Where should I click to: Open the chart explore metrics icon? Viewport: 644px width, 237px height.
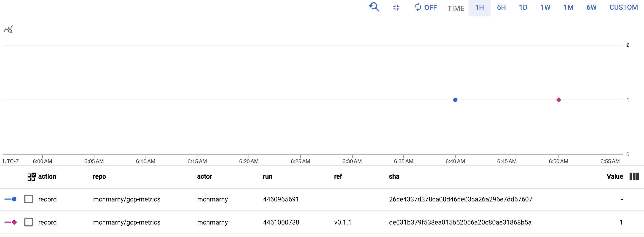[8, 30]
